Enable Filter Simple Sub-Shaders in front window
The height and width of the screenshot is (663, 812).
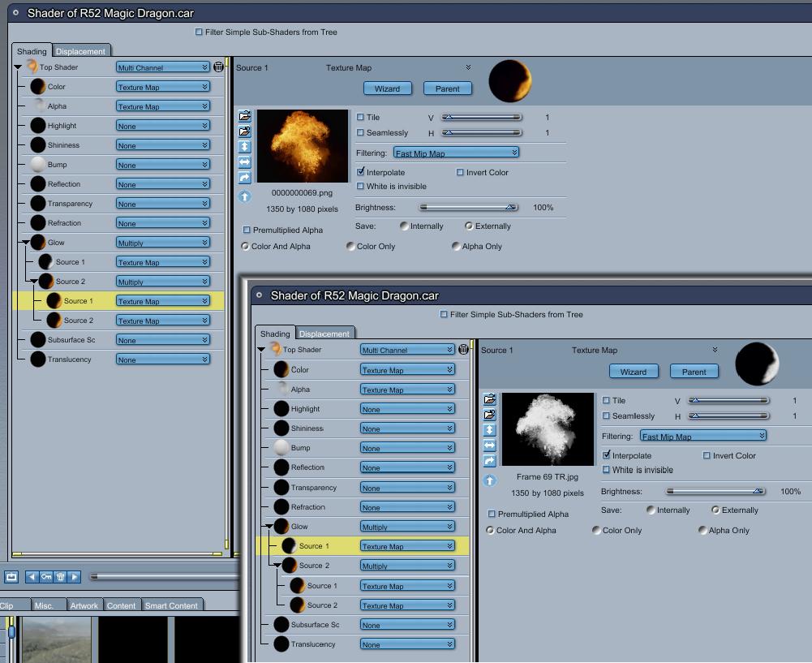pos(444,314)
